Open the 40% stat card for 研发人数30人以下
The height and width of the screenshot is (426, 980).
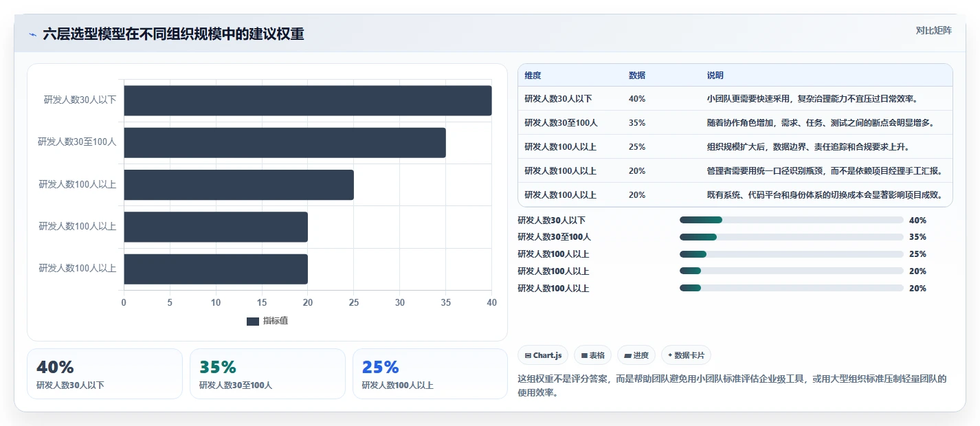[104, 374]
